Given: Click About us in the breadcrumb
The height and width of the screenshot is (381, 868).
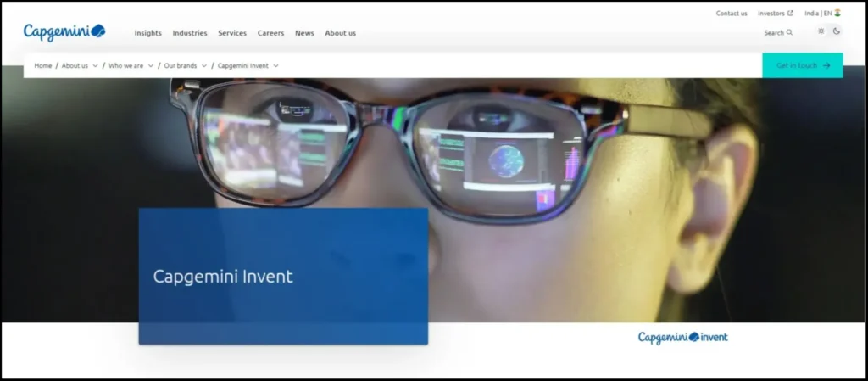Looking at the screenshot, I should tap(75, 65).
